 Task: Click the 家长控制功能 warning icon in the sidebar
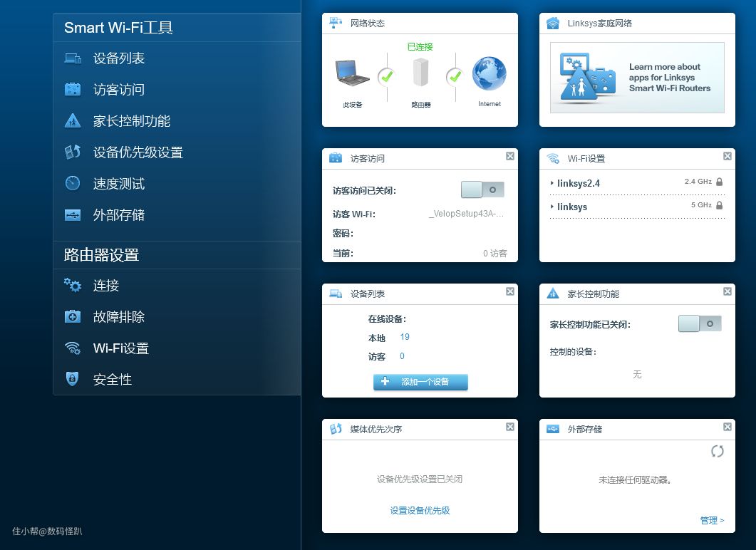[73, 121]
